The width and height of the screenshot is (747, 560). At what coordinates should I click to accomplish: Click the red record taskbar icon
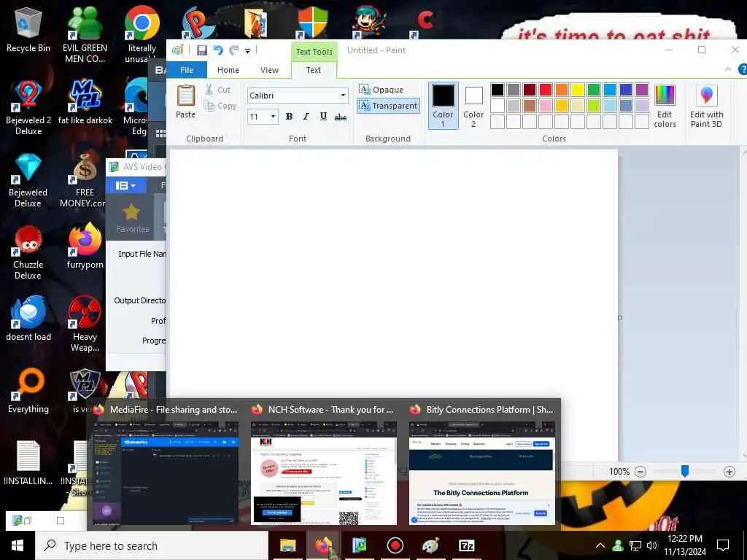coord(395,545)
